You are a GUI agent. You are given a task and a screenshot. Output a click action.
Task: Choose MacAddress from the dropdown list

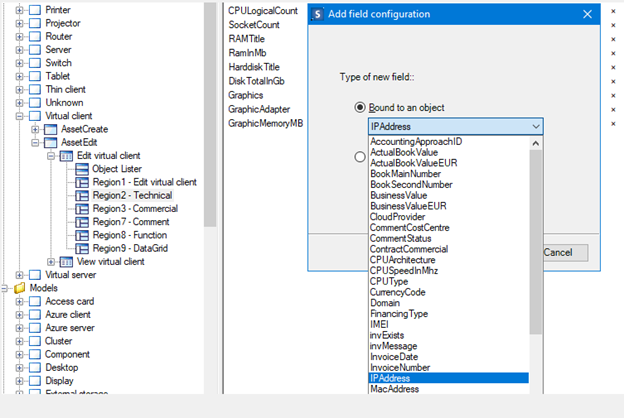point(449,389)
